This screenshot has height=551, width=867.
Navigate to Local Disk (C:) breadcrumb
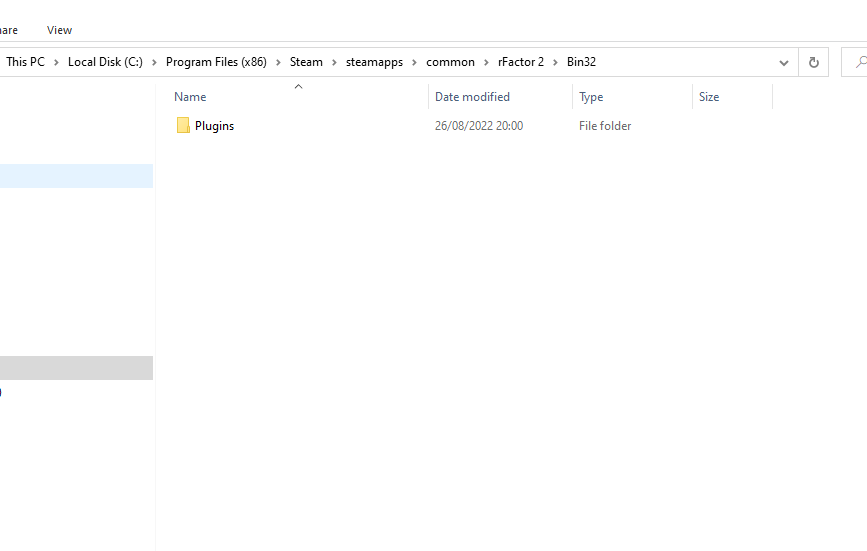point(105,62)
